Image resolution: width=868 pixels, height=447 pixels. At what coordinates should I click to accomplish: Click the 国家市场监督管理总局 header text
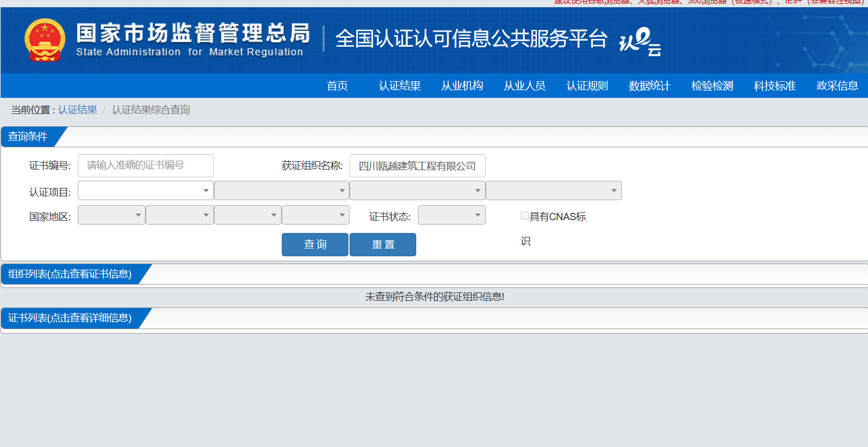coord(193,33)
